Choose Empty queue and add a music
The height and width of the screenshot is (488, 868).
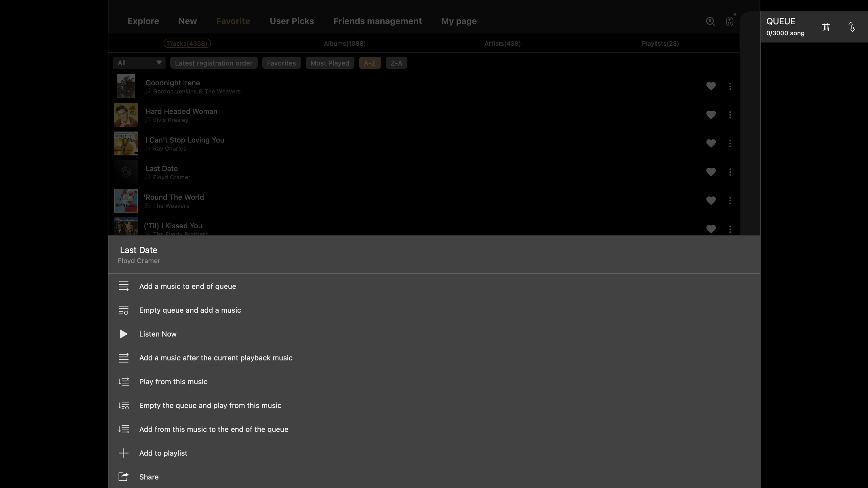[x=190, y=310]
